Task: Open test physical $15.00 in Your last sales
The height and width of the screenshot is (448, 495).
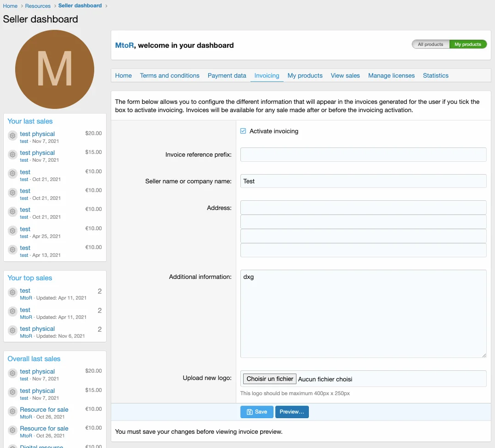Action: click(37, 153)
